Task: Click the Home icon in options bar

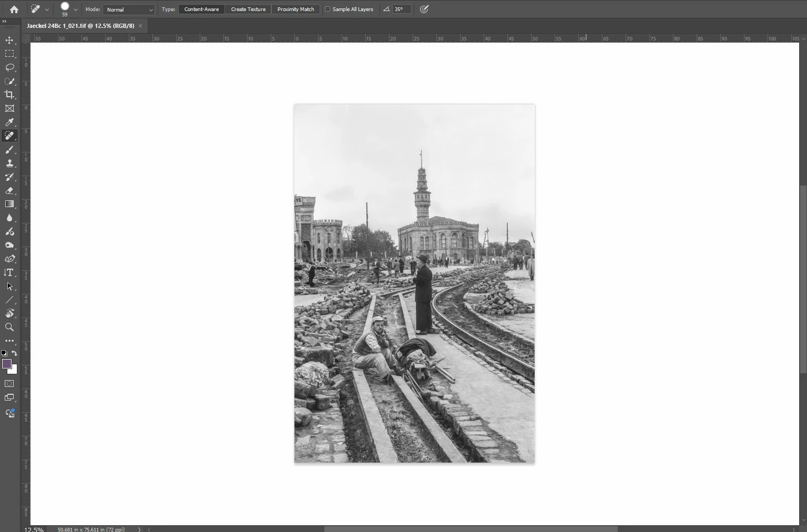Action: pos(14,9)
